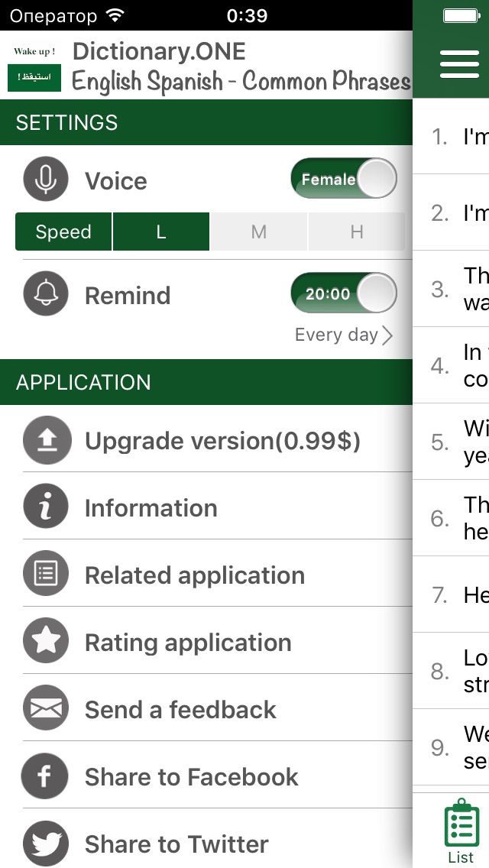Select L speed option
Image resolution: width=489 pixels, height=868 pixels.
(x=160, y=232)
